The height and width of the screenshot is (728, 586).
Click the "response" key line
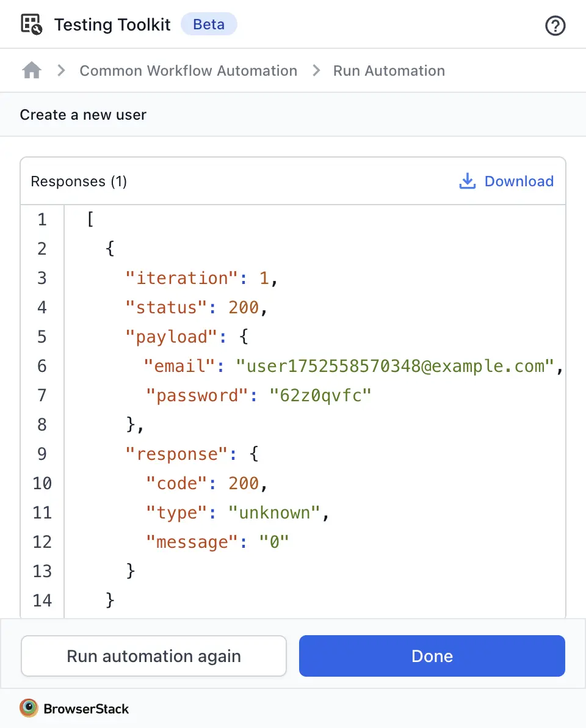click(x=192, y=454)
